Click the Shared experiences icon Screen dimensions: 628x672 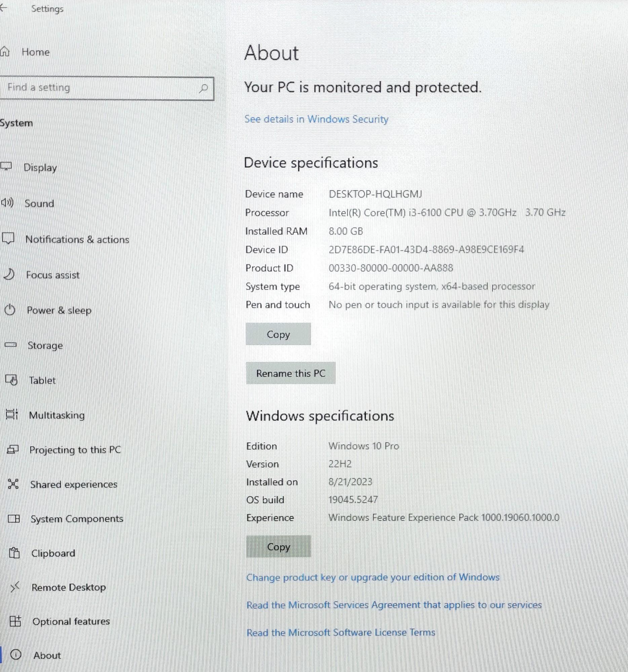coord(13,484)
